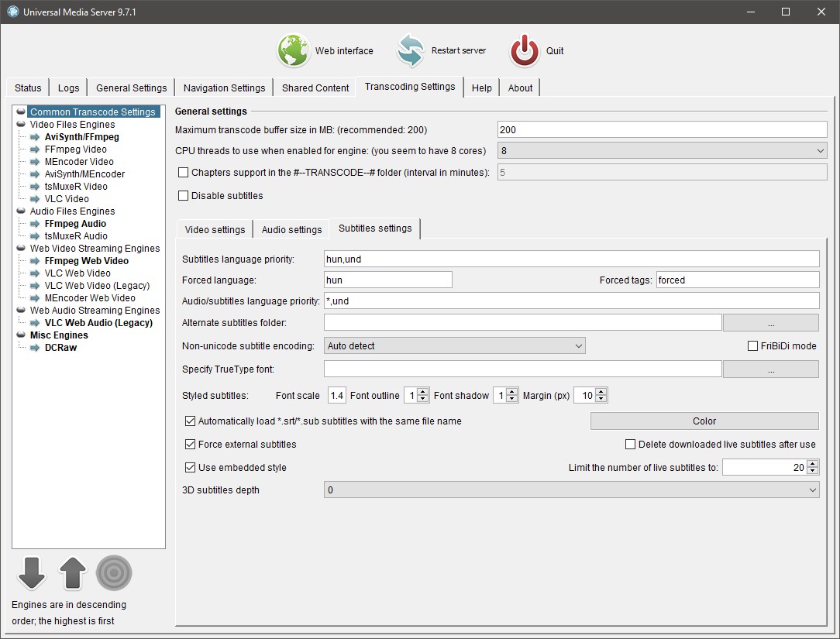Go to General Settings tab
Screen dimensions: 840x639
[x=131, y=88]
